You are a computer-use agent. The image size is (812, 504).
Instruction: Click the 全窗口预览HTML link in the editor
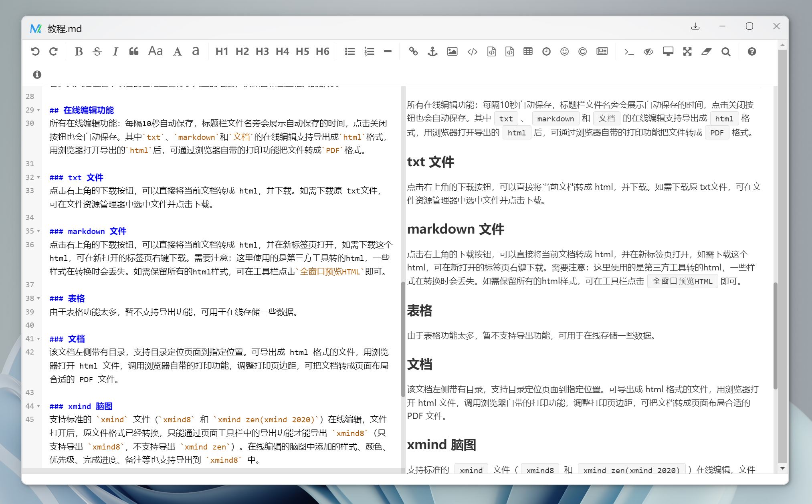(x=329, y=272)
